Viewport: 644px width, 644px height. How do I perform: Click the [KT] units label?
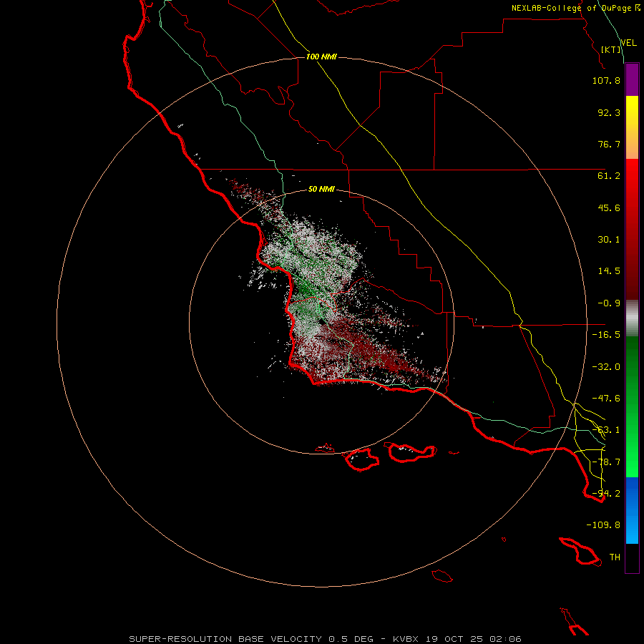pyautogui.click(x=611, y=49)
